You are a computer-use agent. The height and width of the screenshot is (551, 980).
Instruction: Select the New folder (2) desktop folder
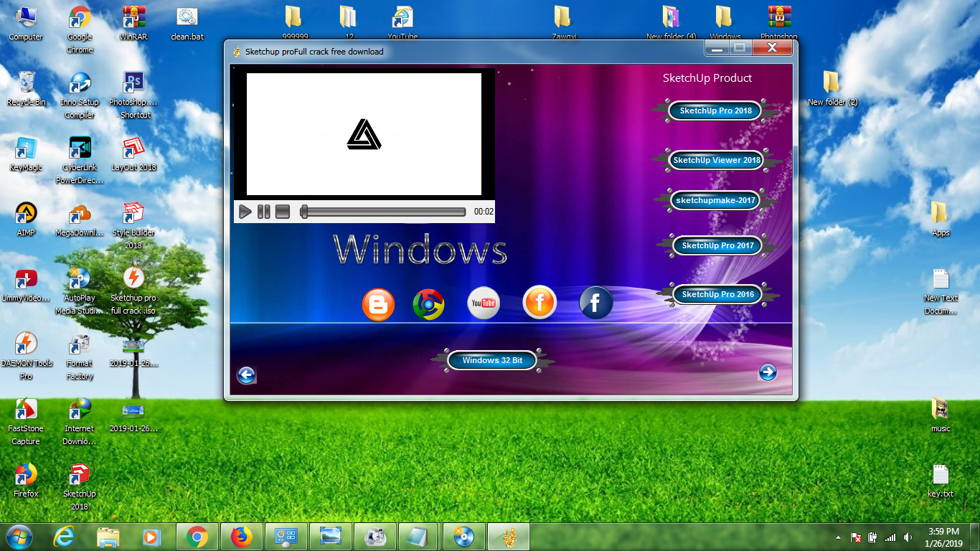pyautogui.click(x=832, y=88)
